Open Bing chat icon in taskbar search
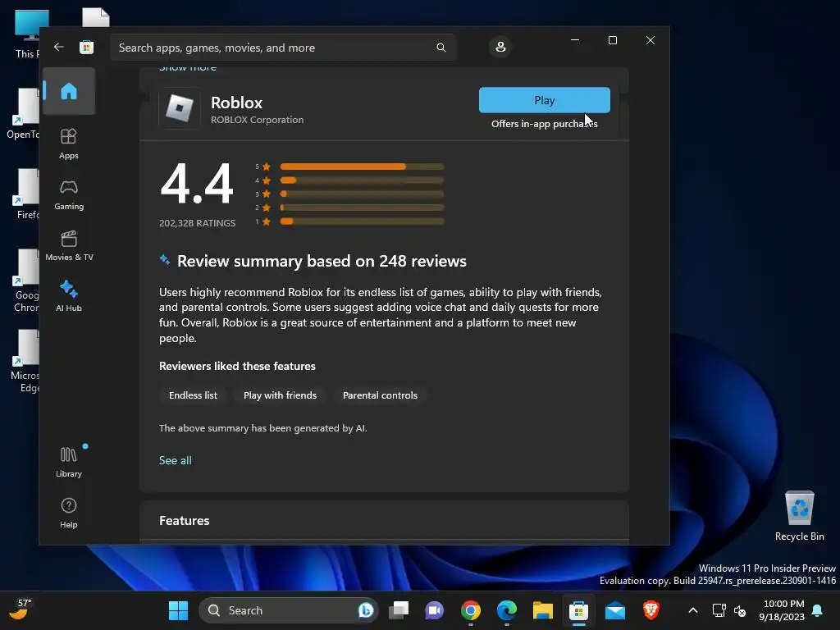 tap(366, 610)
